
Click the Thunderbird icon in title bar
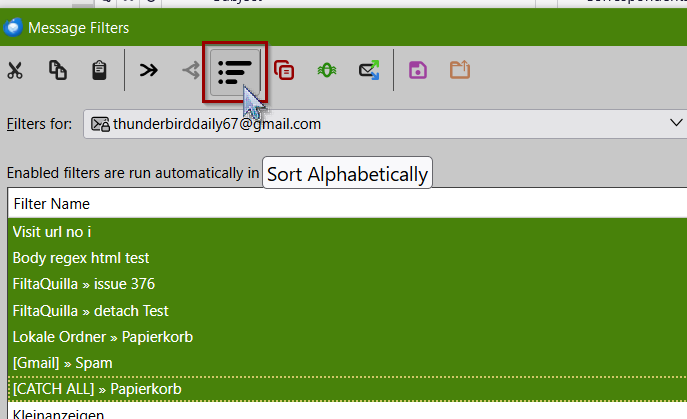click(x=13, y=27)
